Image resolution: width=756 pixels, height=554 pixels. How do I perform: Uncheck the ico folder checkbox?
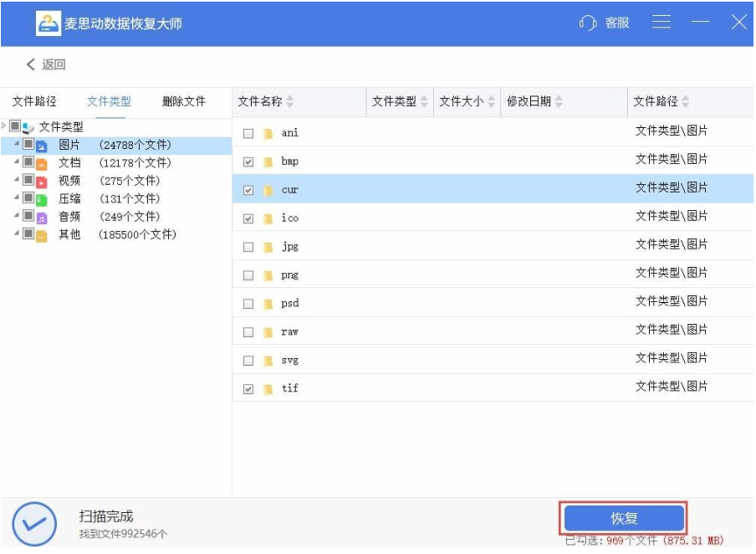tap(248, 219)
